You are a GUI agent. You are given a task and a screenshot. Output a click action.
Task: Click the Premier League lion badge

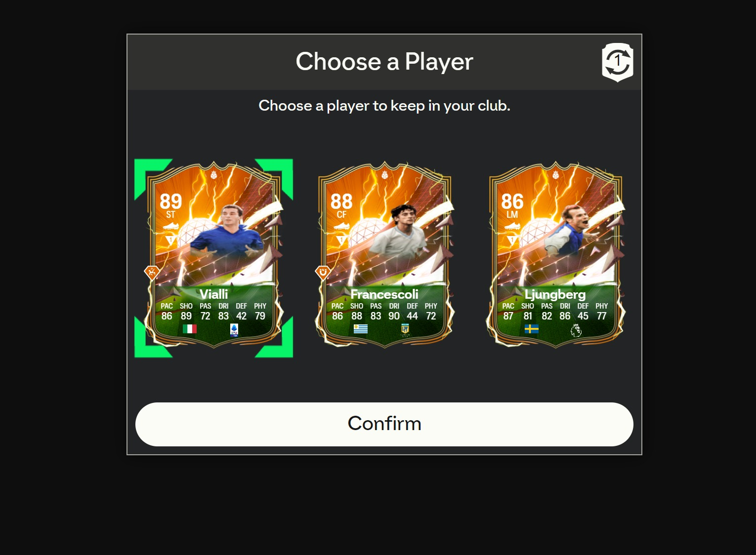(x=576, y=330)
